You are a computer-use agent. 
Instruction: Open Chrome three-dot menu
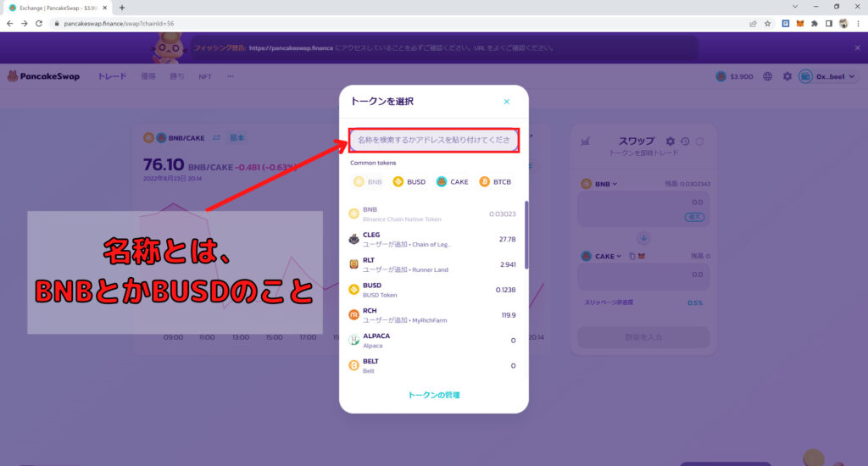pos(858,24)
